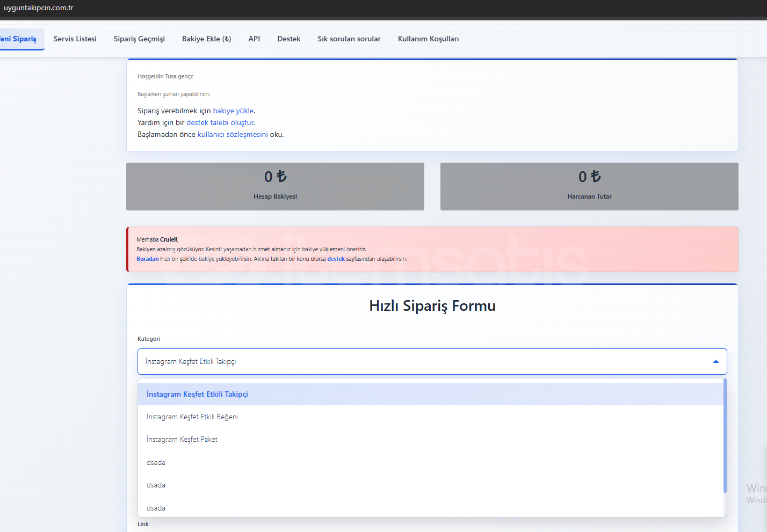Open the 'destek' link in the low balance alert
This screenshot has width=767, height=532.
coord(336,259)
